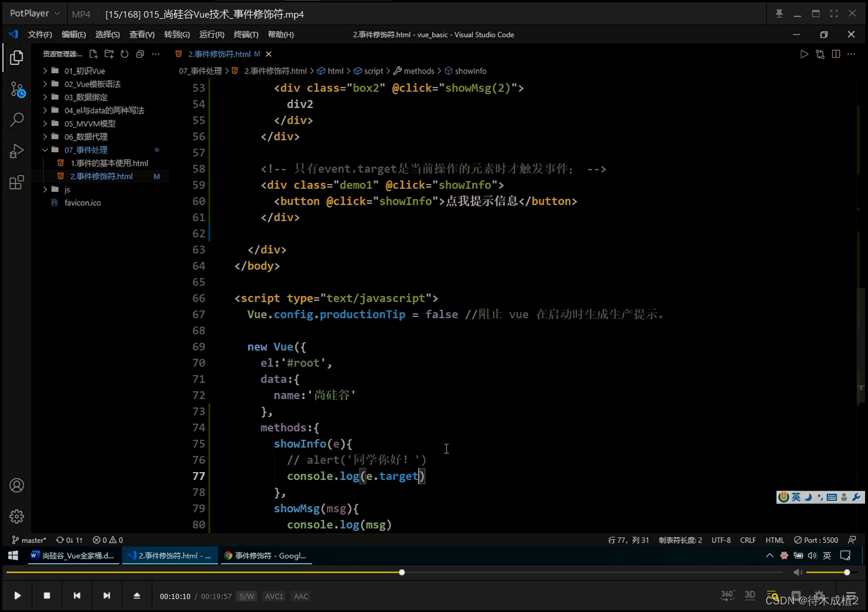Split the editor to the right
The height and width of the screenshot is (612, 868).
coord(836,54)
